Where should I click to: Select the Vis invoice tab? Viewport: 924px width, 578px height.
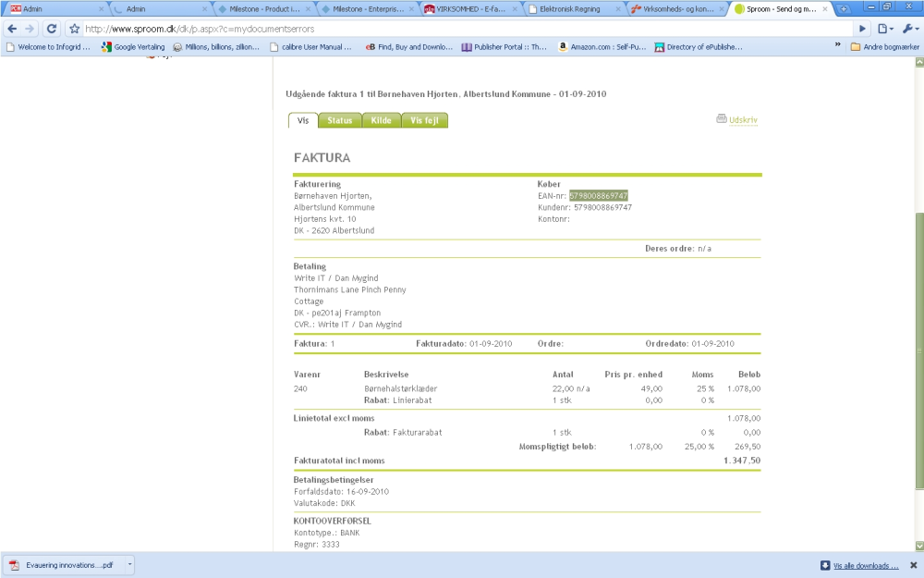pyautogui.click(x=303, y=120)
